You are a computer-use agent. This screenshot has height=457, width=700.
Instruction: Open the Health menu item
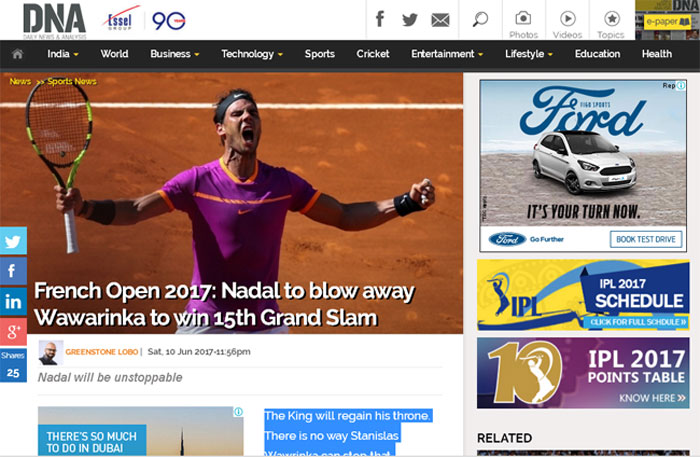657,54
